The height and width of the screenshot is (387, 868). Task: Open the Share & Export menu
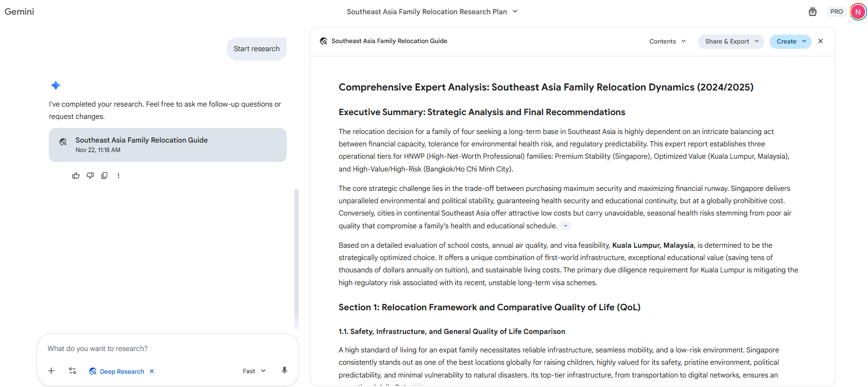(731, 42)
